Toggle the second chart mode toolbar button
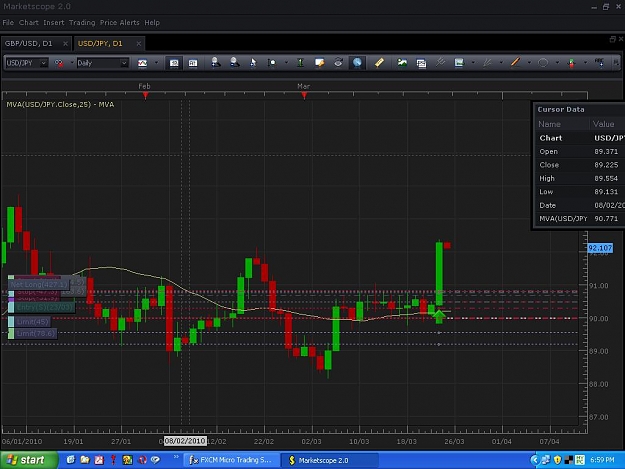Screen dimensions: 625x469 [193, 63]
